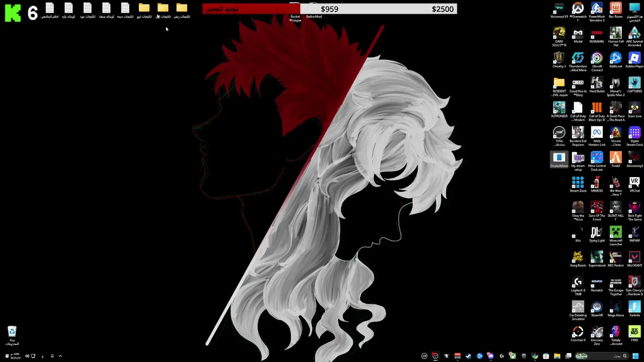Launch REANIMAL from the desktop

[x=597, y=36]
